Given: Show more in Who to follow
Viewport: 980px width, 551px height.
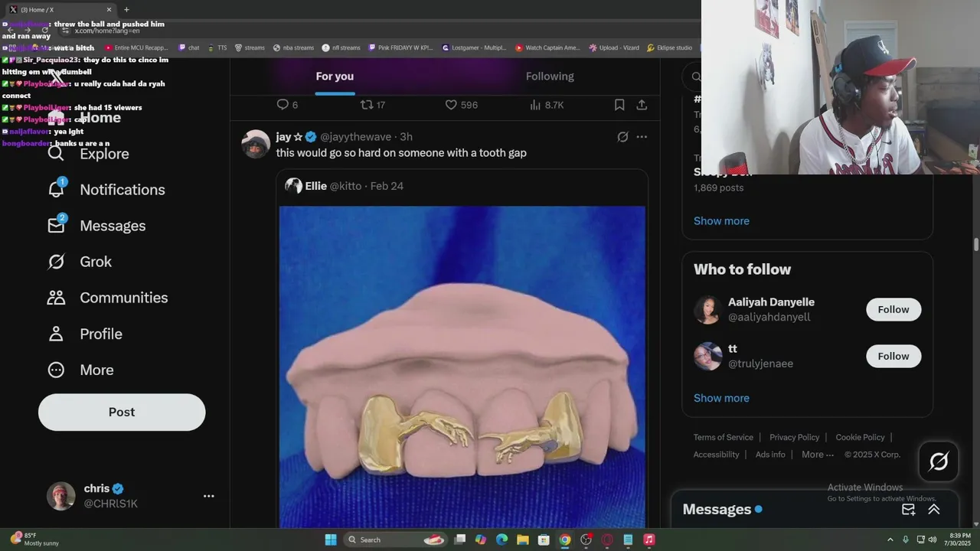Looking at the screenshot, I should point(721,398).
